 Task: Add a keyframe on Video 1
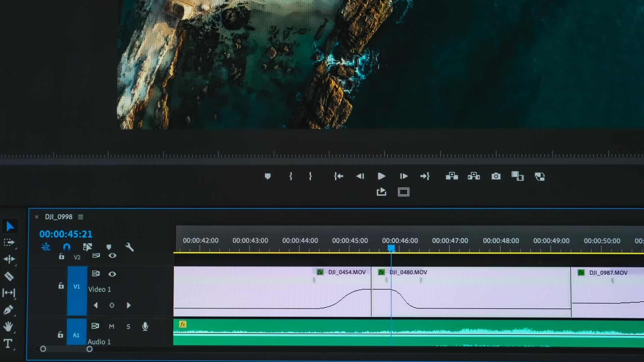[112, 305]
